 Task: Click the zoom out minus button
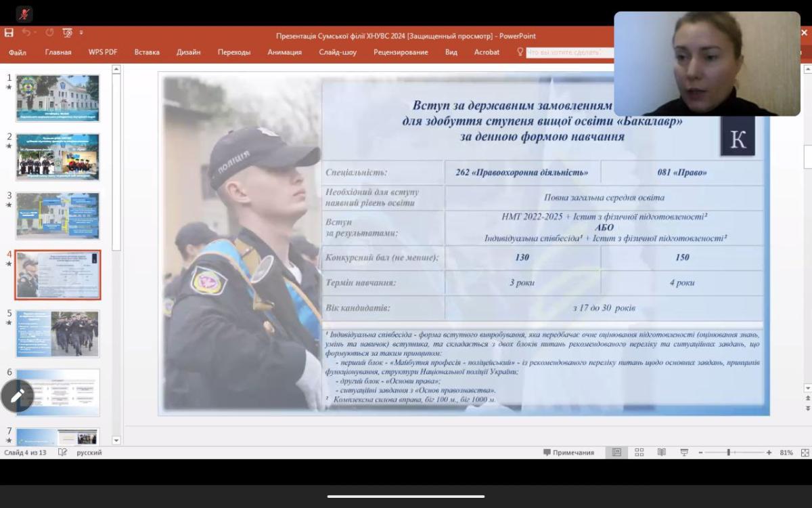pyautogui.click(x=700, y=452)
